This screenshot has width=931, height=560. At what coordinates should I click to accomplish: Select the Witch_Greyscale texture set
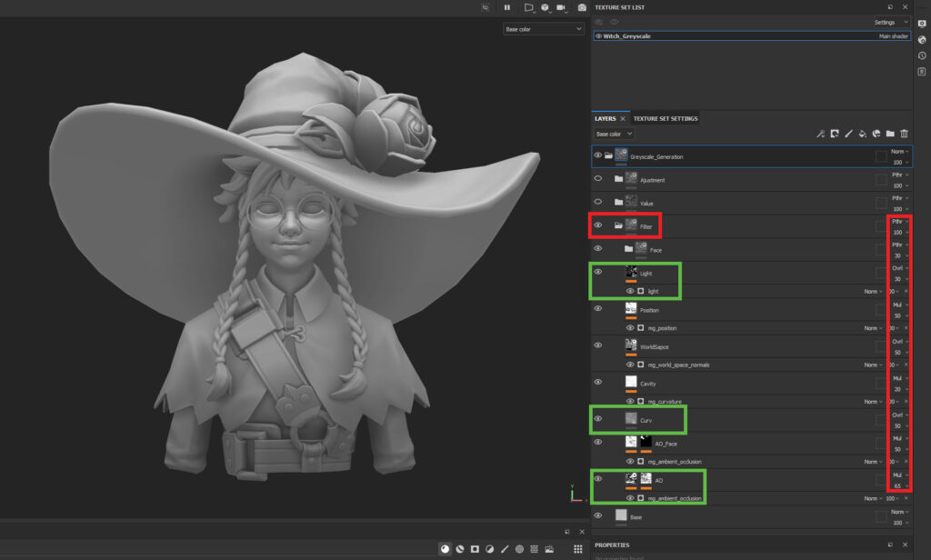tap(627, 36)
